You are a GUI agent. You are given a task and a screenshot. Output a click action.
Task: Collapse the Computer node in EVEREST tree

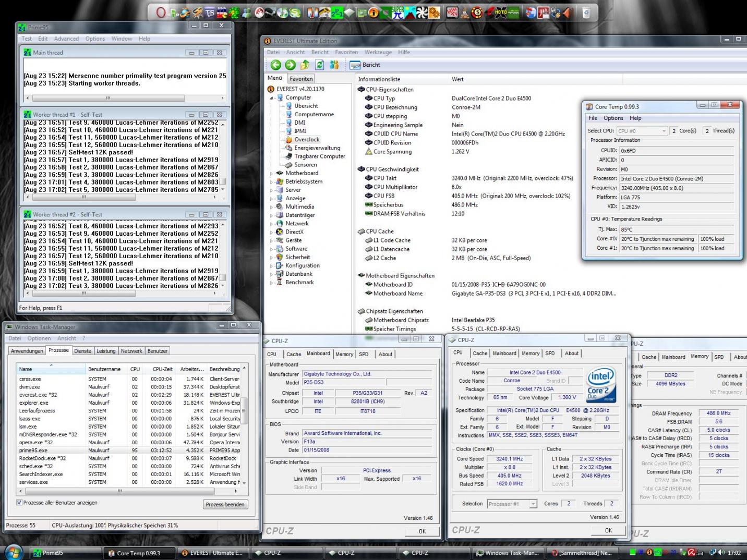271,98
